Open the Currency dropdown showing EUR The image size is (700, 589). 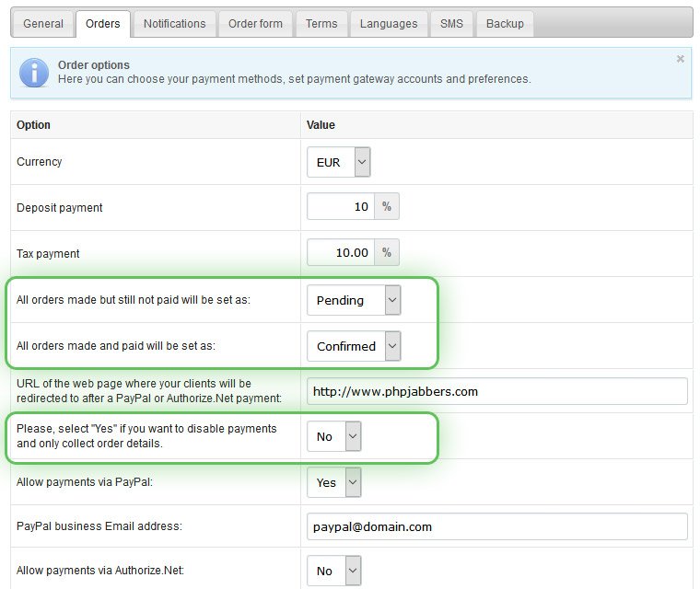point(338,162)
